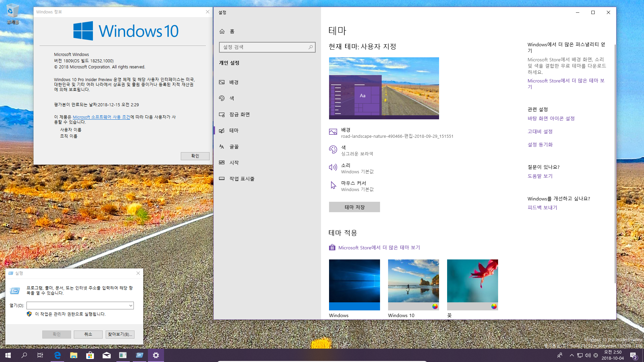Click 확인 in Windows 정보 dialog
The image size is (644, 362).
[195, 156]
